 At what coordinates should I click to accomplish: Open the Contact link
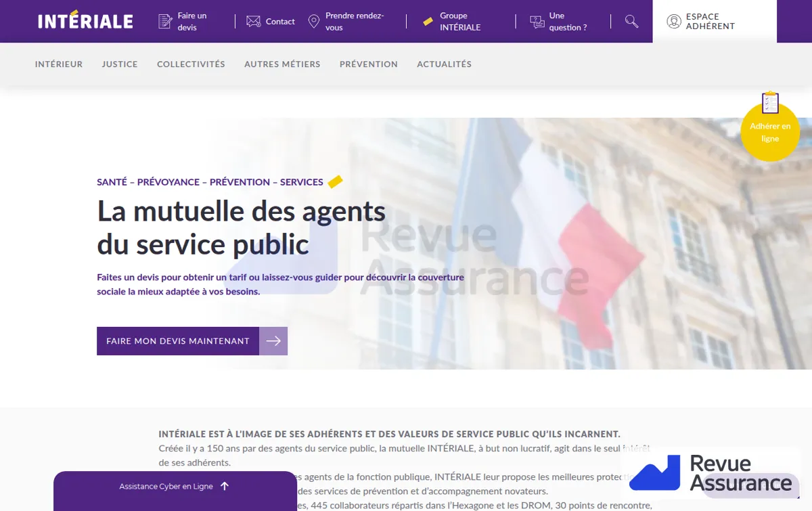click(x=280, y=22)
